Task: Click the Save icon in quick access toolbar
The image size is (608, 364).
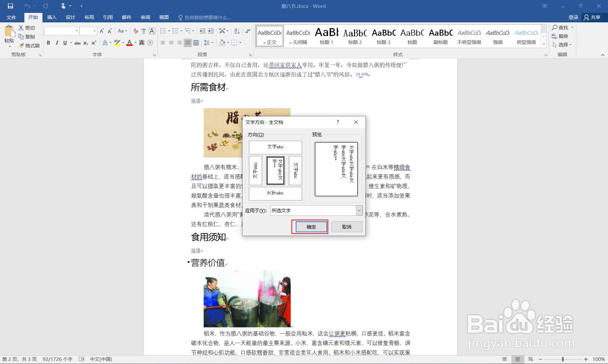Action: click(x=10, y=6)
